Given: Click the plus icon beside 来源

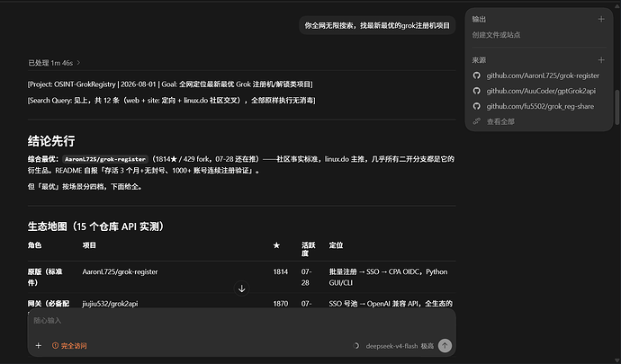Looking at the screenshot, I should (x=601, y=59).
